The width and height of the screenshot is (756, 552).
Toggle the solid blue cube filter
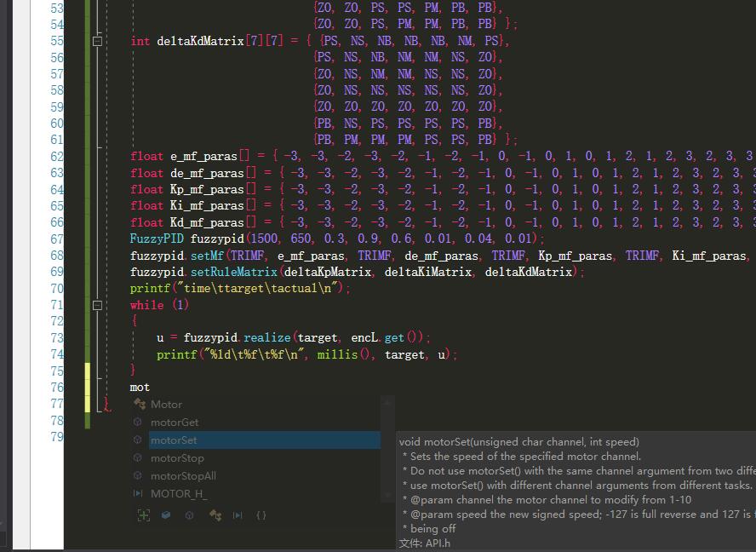coord(166,515)
